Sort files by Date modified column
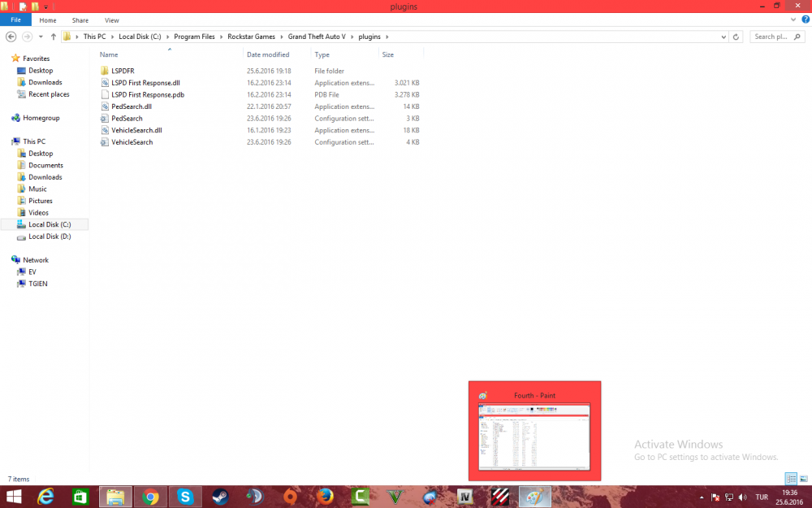Viewport: 812px width, 508px height. pos(268,54)
